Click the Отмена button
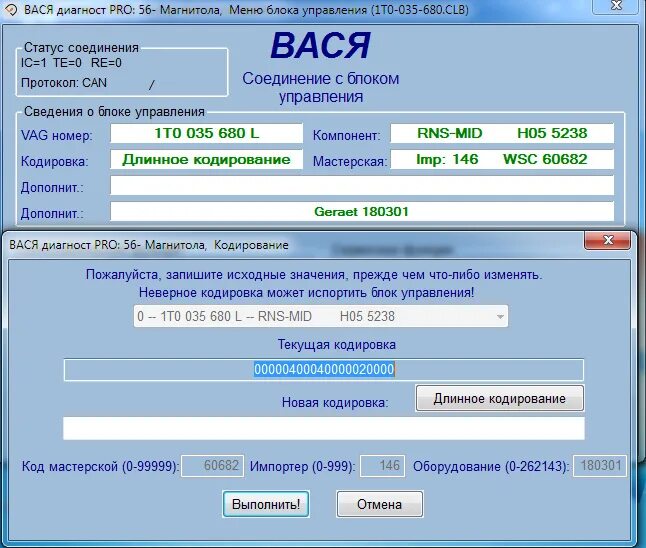This screenshot has height=548, width=646. pos(379,504)
